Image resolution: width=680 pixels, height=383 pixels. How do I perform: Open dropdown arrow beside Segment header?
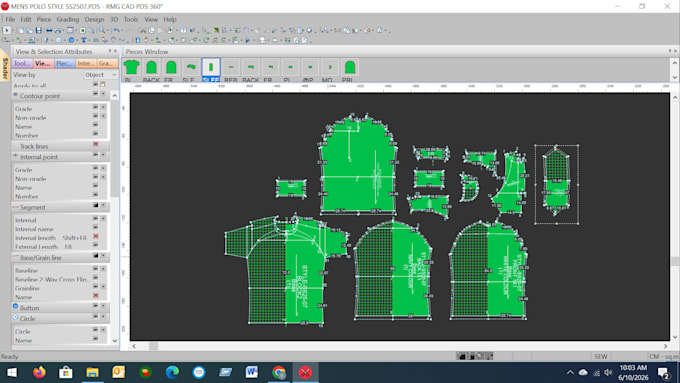[x=103, y=205]
